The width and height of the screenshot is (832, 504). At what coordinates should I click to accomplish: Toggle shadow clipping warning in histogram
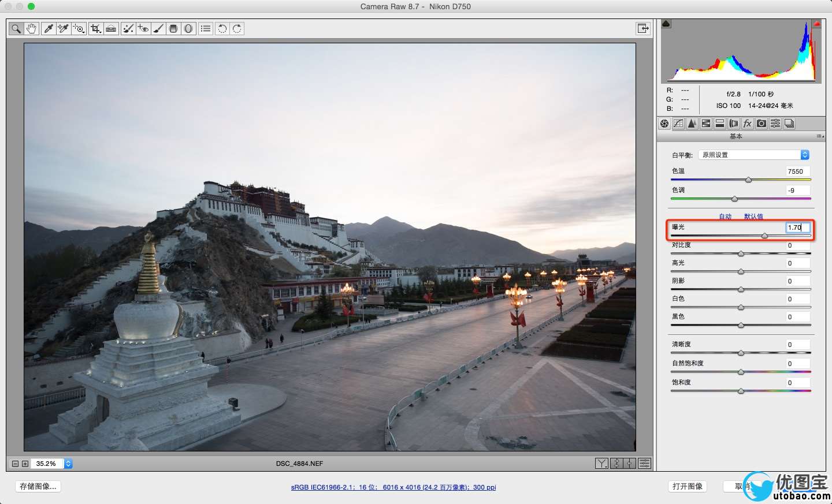[666, 24]
